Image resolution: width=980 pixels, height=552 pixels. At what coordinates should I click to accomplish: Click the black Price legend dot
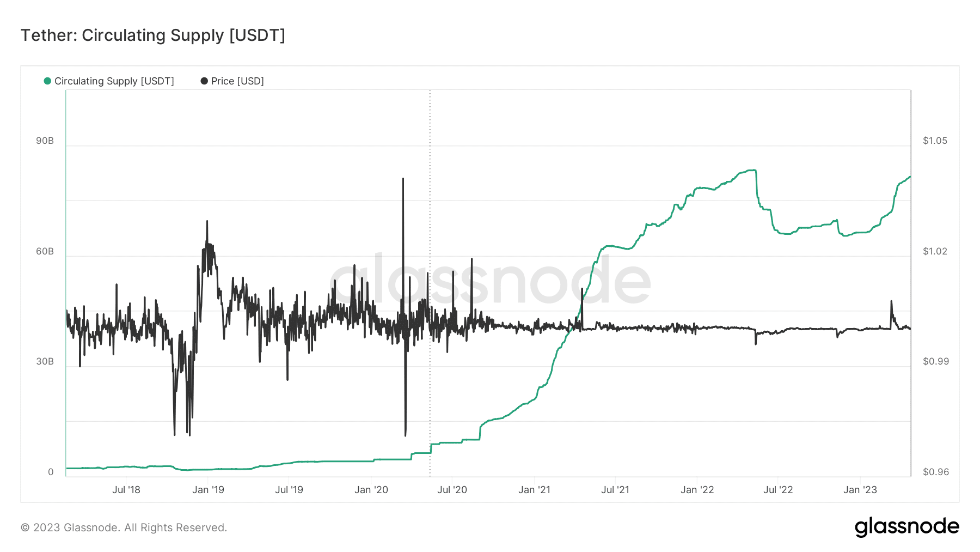click(x=204, y=81)
